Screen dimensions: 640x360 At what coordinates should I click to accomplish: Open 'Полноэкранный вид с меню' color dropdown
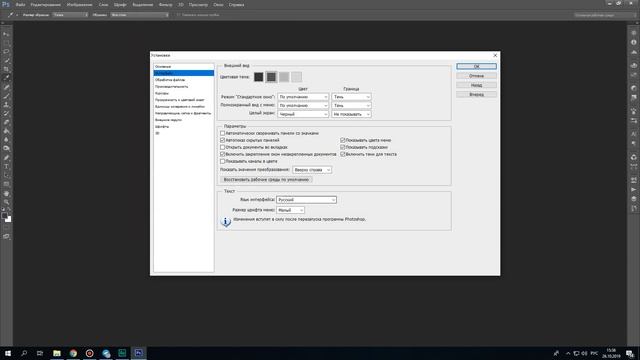tap(303, 105)
